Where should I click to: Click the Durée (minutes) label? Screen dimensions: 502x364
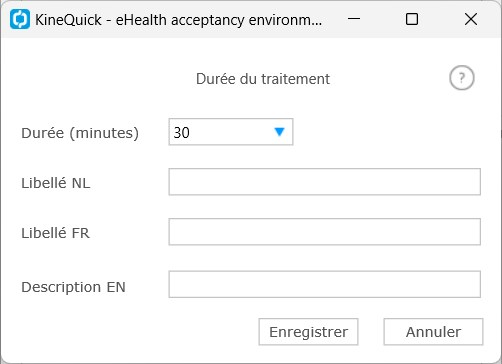pos(80,133)
